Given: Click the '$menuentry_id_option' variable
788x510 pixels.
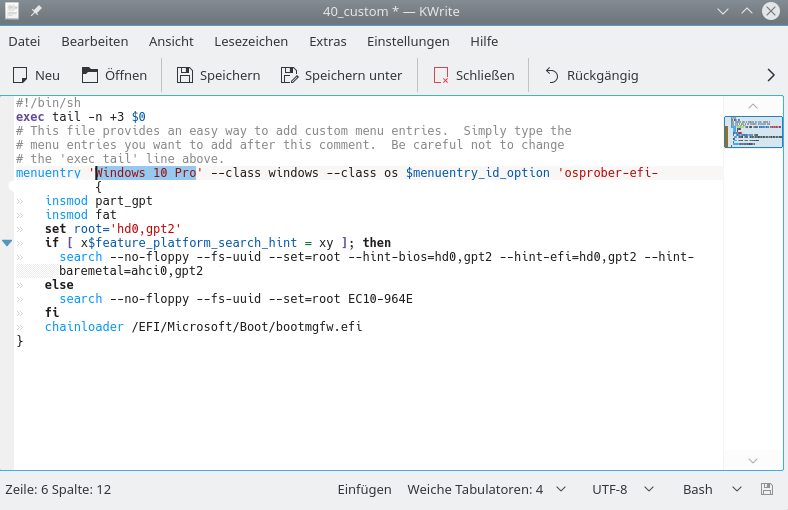Looking at the screenshot, I should click(x=478, y=173).
